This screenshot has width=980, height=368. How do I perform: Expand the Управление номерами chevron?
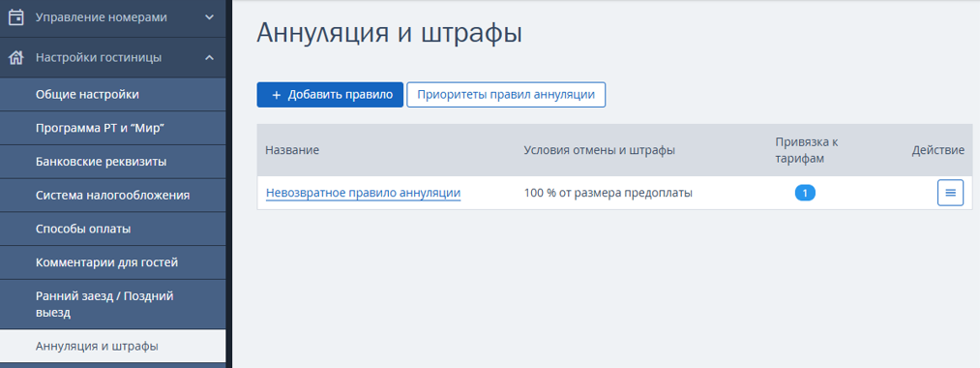coord(209,17)
